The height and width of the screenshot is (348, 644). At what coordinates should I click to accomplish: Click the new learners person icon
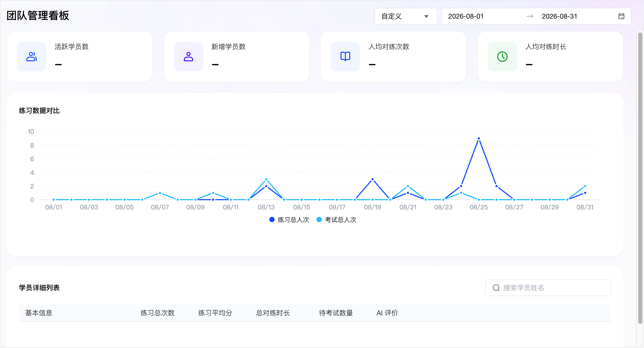[x=188, y=57]
